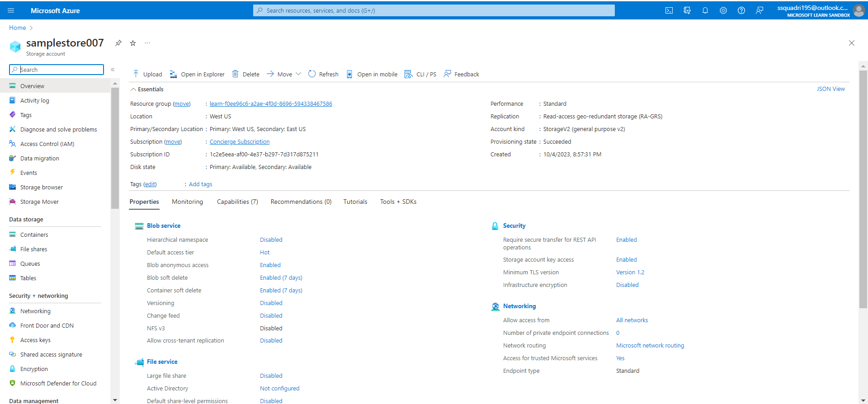The height and width of the screenshot is (404, 868).
Task: Open more options ellipsis beside title
Action: pos(147,43)
